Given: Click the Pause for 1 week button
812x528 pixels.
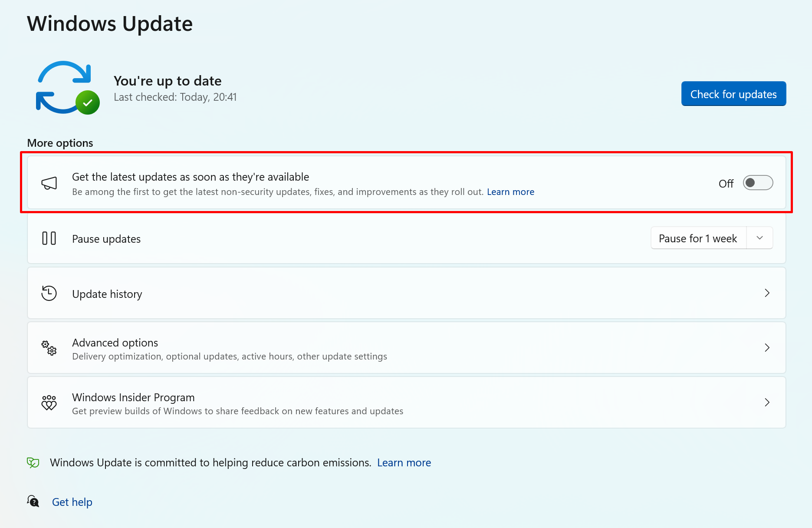Looking at the screenshot, I should (698, 238).
